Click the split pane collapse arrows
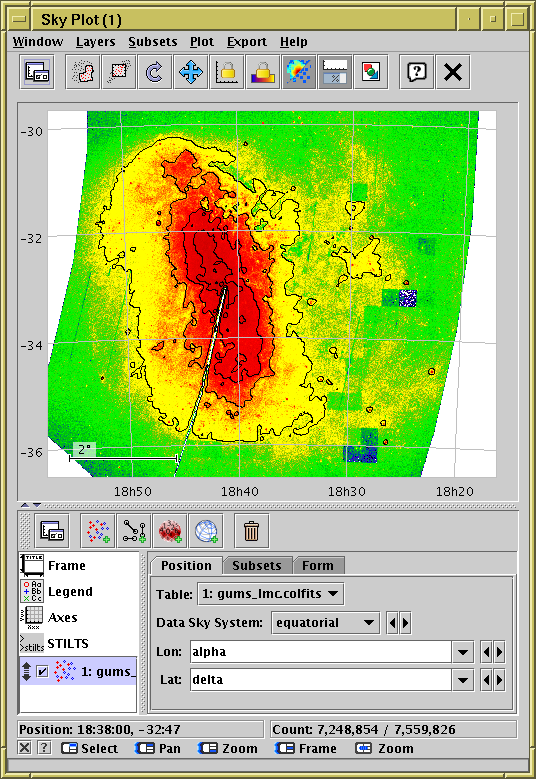The height and width of the screenshot is (779, 536). pos(30,505)
